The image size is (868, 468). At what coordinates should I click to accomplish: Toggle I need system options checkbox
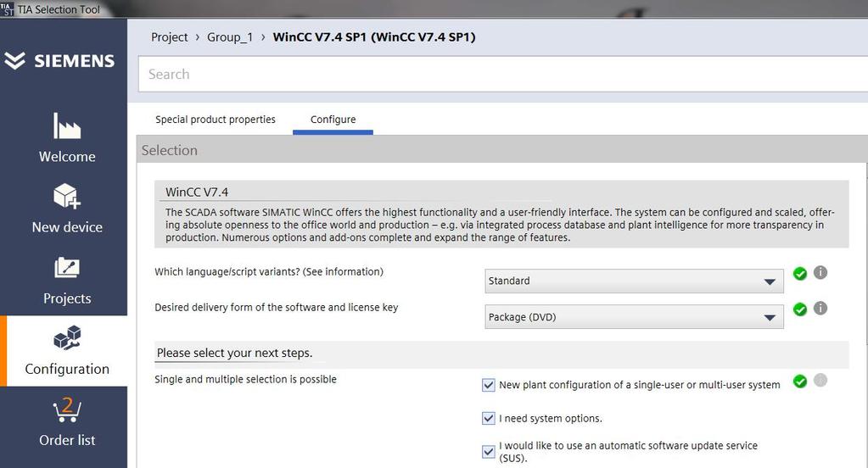(488, 418)
